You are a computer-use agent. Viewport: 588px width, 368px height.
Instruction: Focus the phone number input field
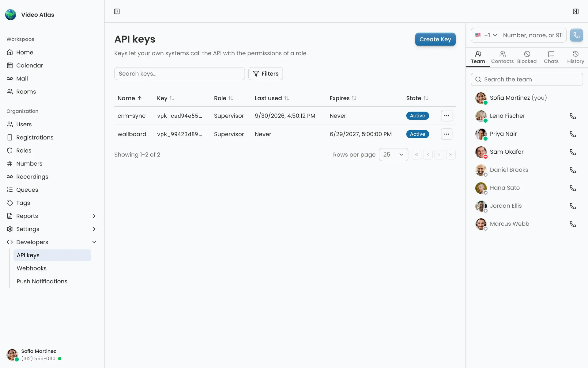(x=533, y=35)
